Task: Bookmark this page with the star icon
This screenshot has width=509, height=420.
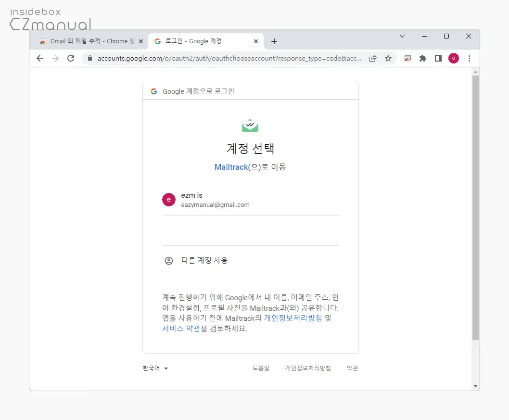Action: 388,58
